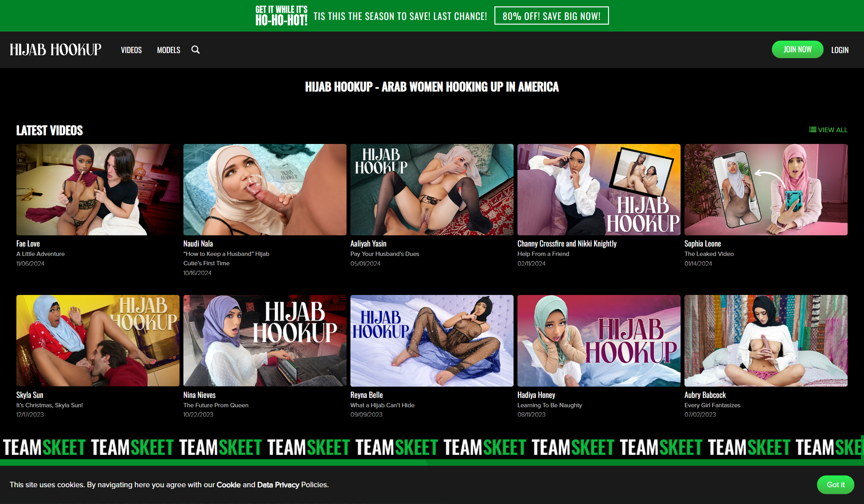864x504 pixels.
Task: Open the Models menu item
Action: [169, 50]
